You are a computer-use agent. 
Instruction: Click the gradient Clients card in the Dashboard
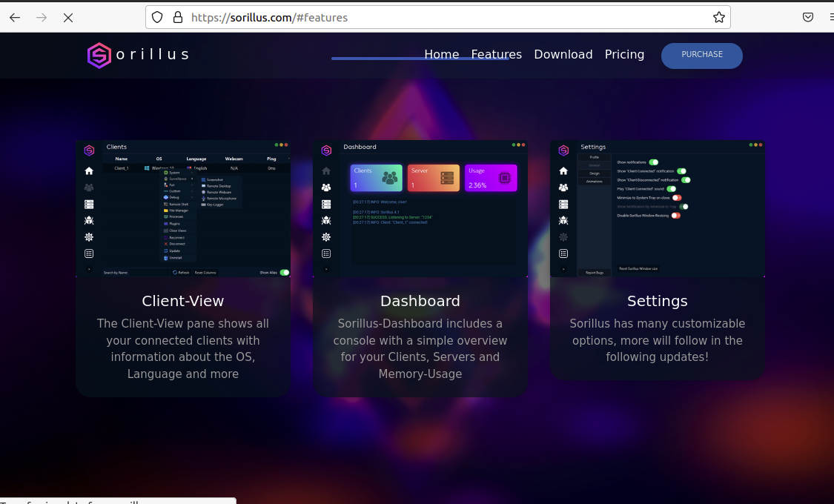[376, 178]
